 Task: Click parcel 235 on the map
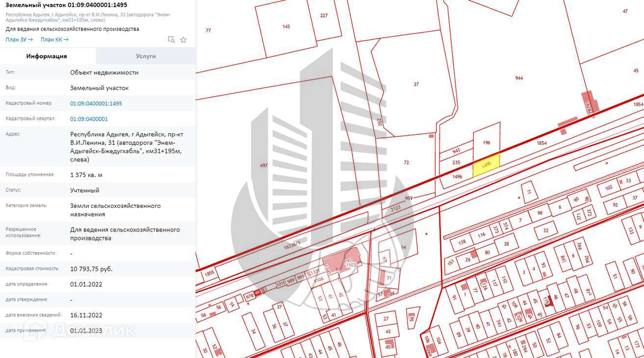[456, 162]
